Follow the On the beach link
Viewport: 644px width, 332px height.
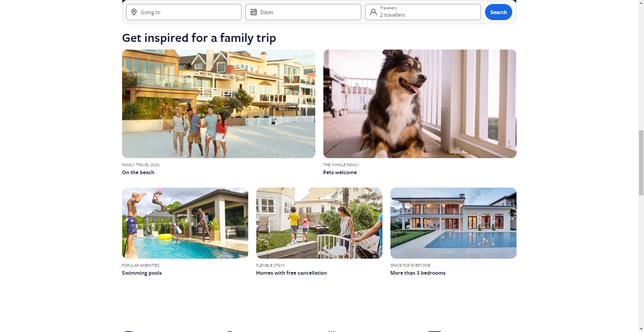click(138, 173)
